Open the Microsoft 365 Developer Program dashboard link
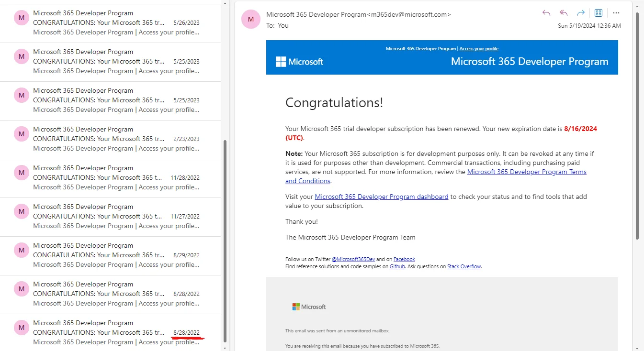The width and height of the screenshot is (644, 351). [382, 197]
